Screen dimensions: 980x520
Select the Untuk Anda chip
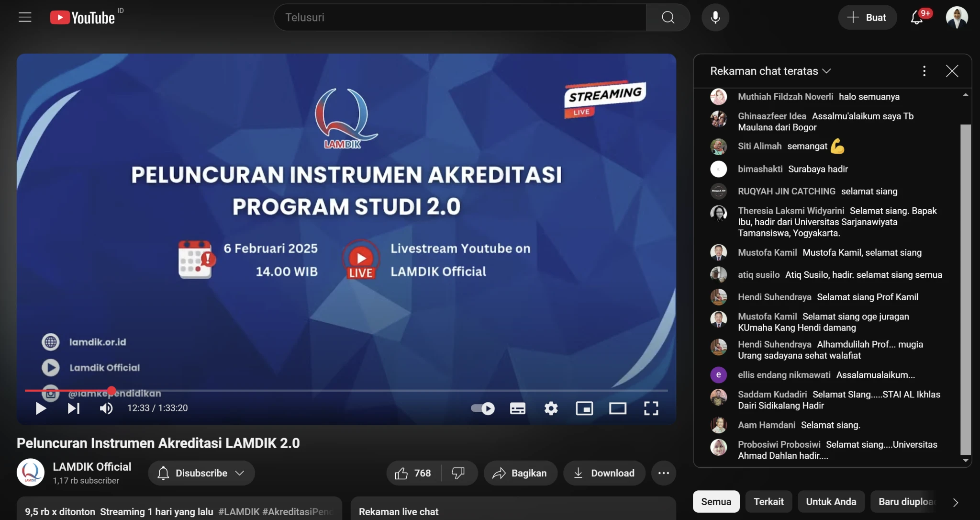831,502
